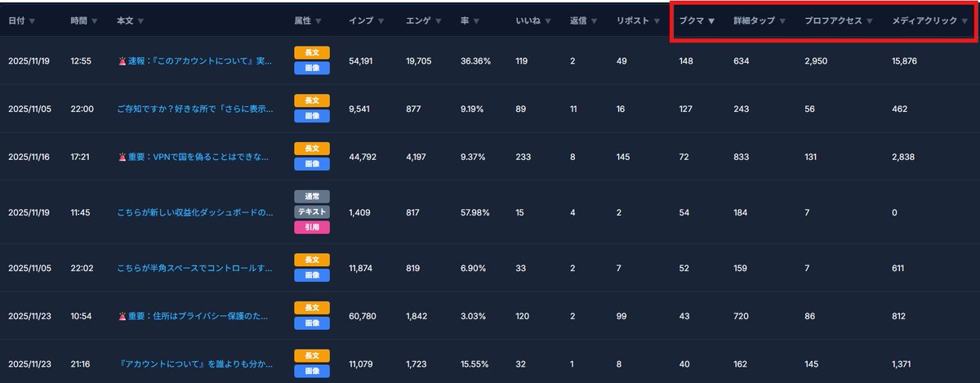This screenshot has width=980, height=383.
Task: Open the post starting 速報：『このアカウントについて』
Action: point(195,61)
